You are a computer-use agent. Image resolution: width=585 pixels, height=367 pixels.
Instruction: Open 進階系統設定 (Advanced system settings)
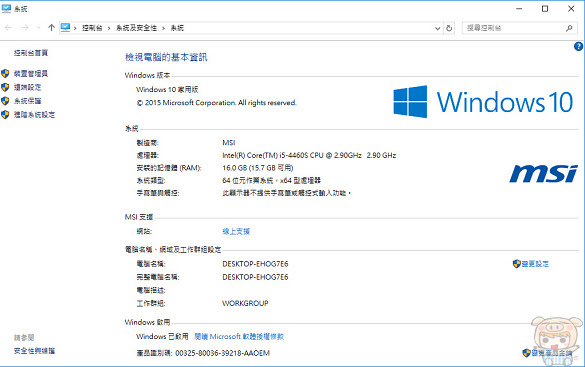coord(34,115)
